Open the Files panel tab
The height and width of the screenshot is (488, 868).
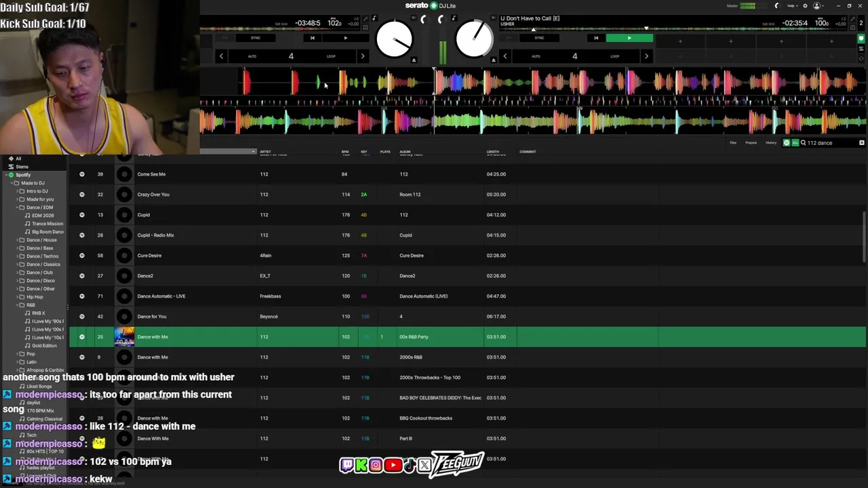[x=733, y=143]
